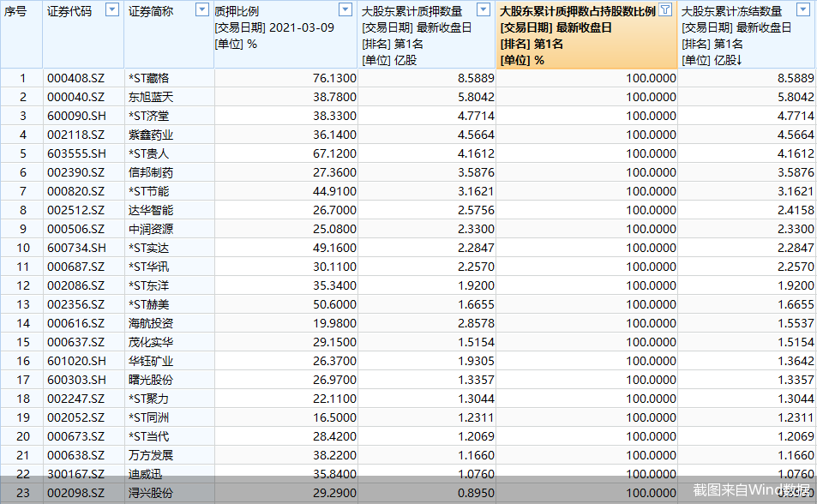Click security code 601020.SH

point(76,361)
